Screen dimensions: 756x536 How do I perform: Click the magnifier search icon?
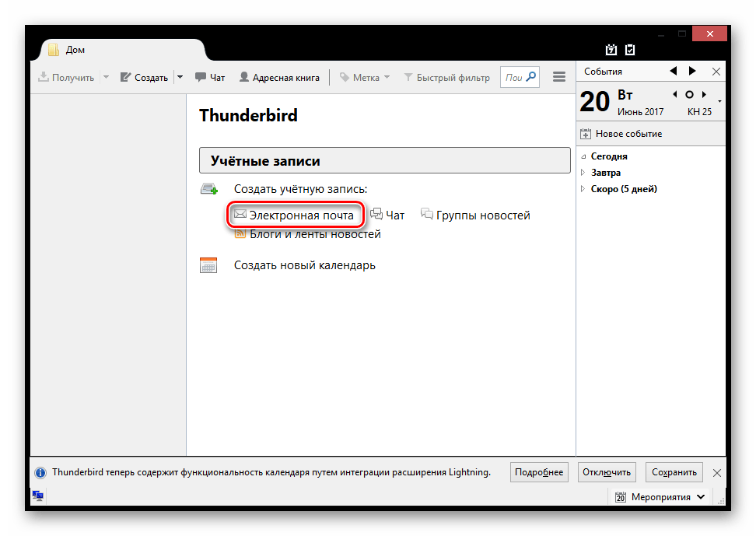(531, 77)
